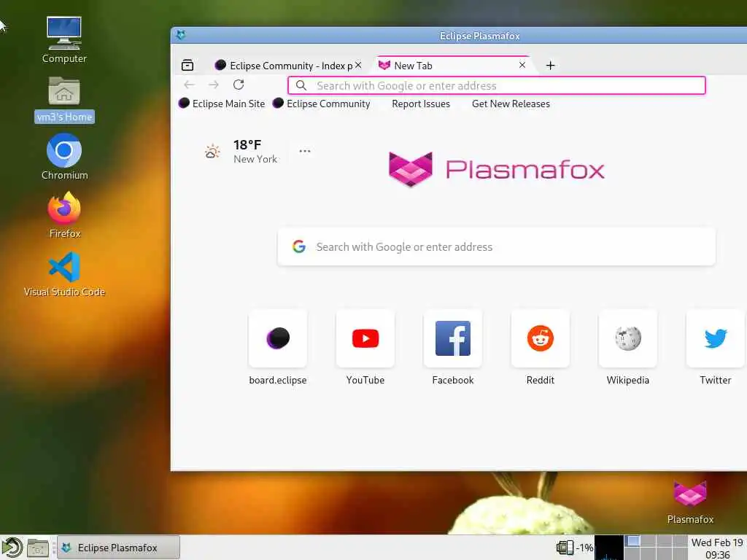The width and height of the screenshot is (747, 560).
Task: Click the list all tabs icon
Action: [187, 65]
